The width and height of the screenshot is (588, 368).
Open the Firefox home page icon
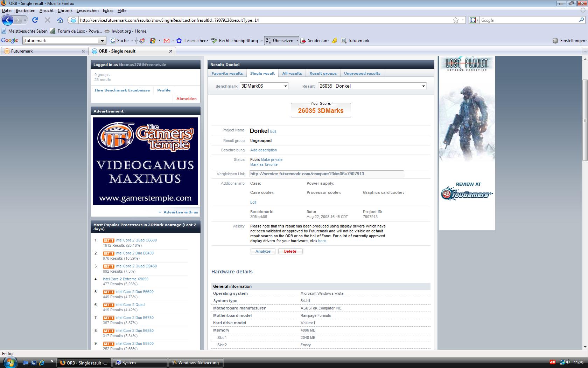pos(60,20)
